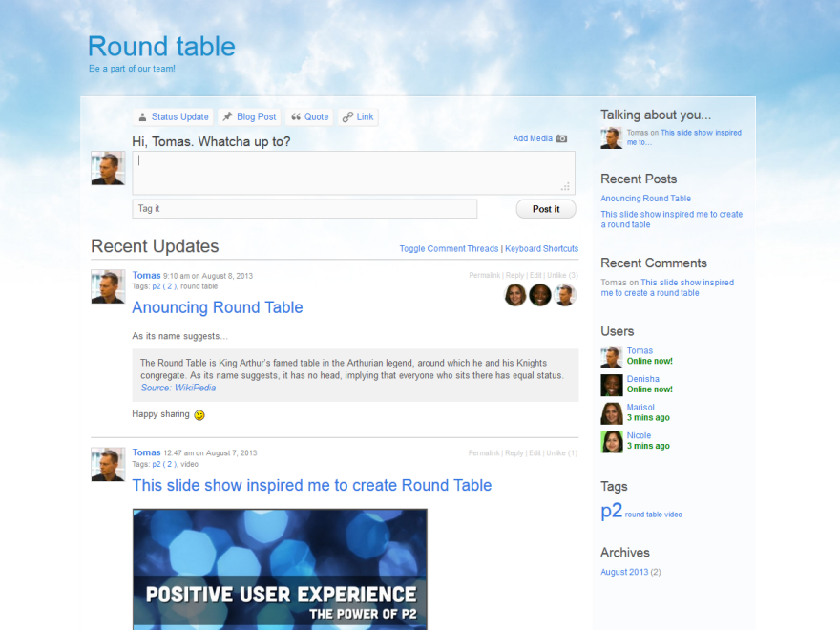Click Denisha's avatar in Users list
The height and width of the screenshot is (630, 840).
point(612,385)
